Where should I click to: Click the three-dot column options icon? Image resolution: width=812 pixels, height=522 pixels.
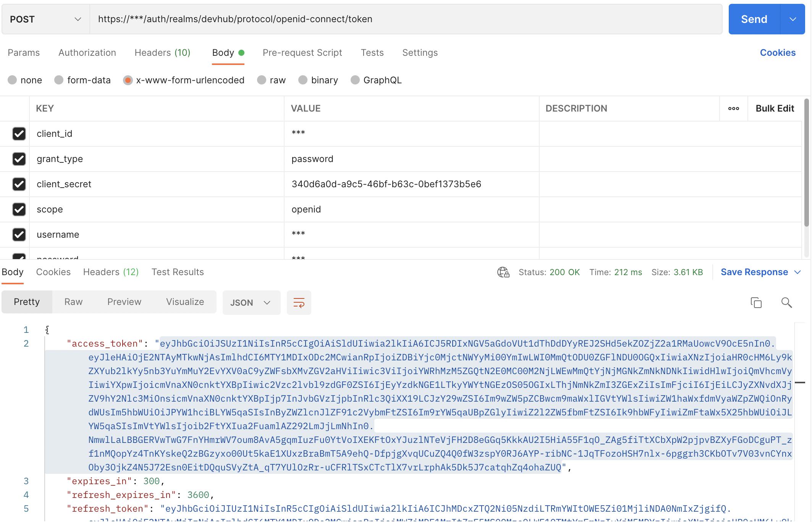[x=733, y=109]
